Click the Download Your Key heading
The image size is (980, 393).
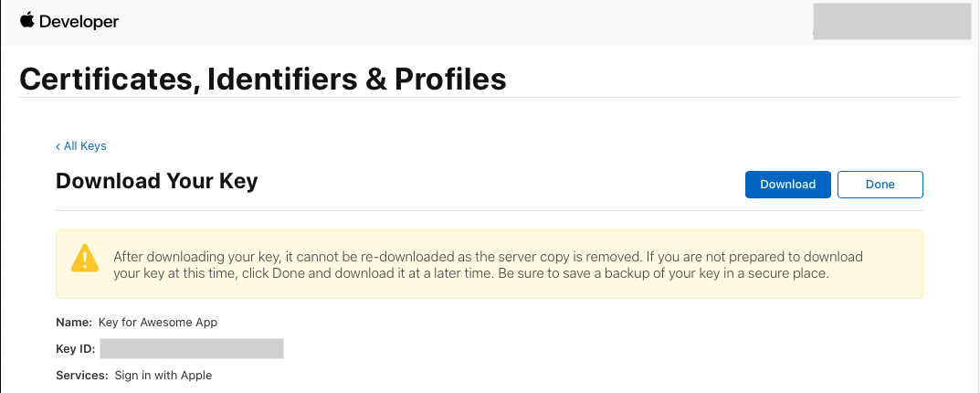(x=157, y=181)
